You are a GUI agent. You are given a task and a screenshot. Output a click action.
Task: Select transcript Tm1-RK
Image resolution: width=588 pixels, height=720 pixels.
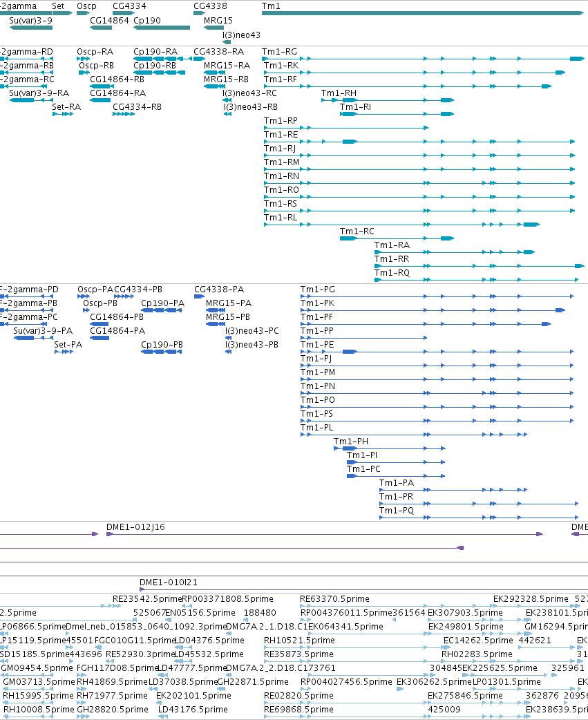(x=281, y=65)
